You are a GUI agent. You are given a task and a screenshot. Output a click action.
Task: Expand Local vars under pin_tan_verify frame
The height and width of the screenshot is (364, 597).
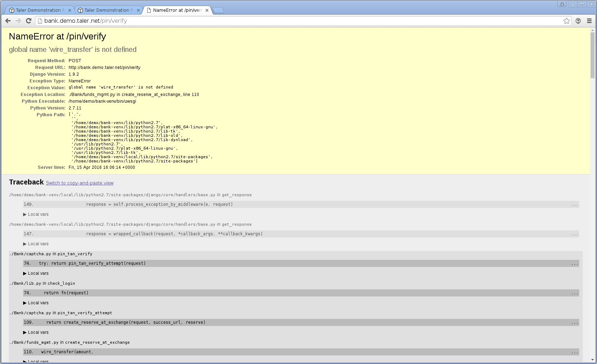(x=36, y=273)
